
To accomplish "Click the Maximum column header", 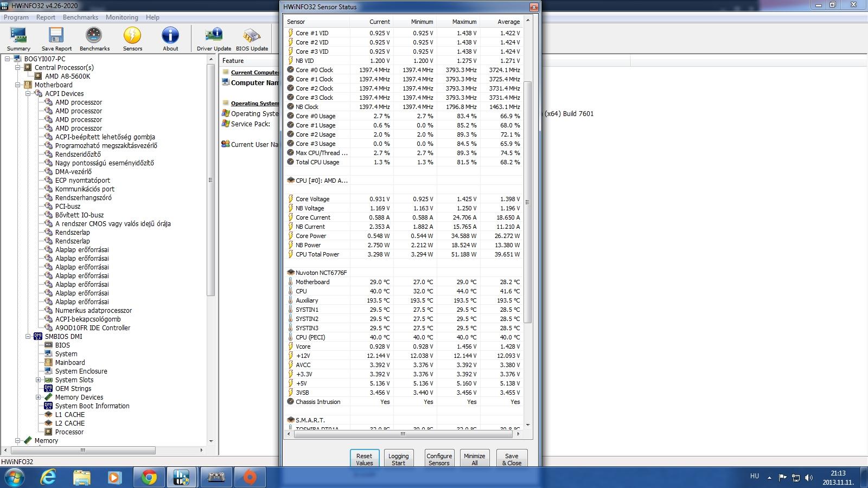I will (x=458, y=22).
